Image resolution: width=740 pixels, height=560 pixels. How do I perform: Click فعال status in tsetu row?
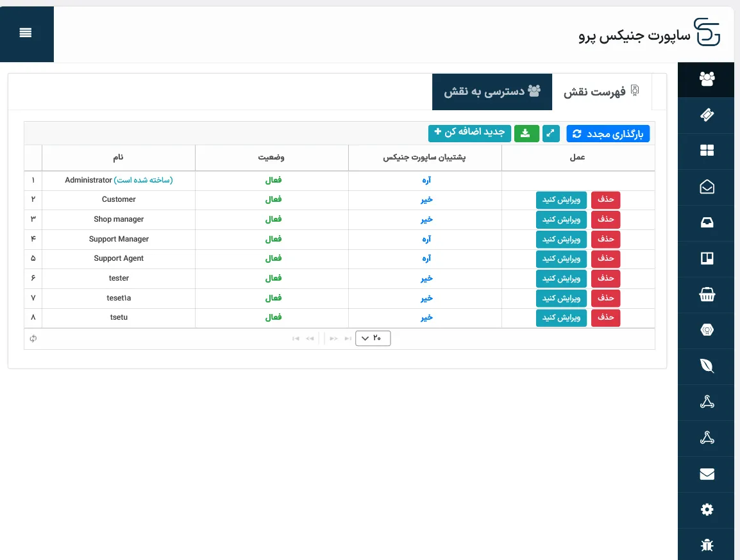pos(273,317)
